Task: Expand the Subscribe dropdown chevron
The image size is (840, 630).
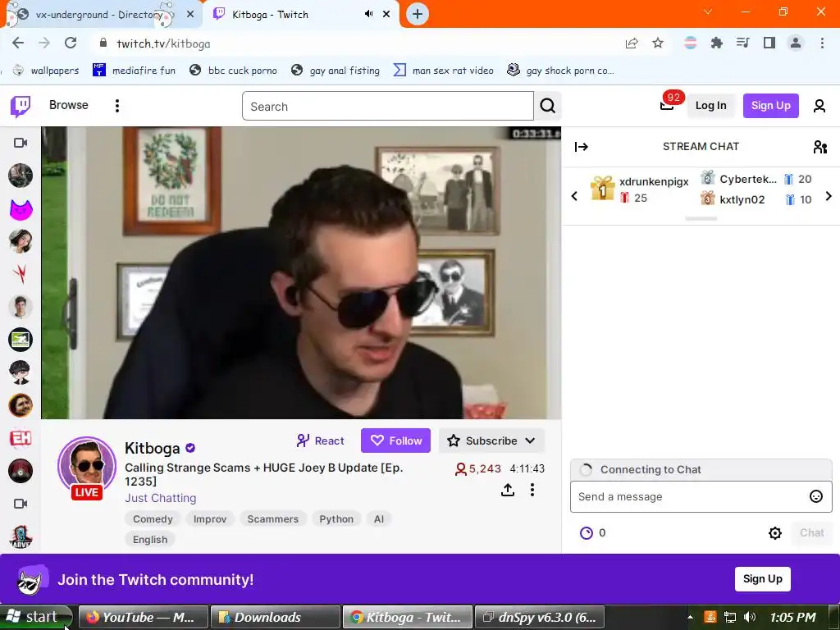Action: [531, 441]
